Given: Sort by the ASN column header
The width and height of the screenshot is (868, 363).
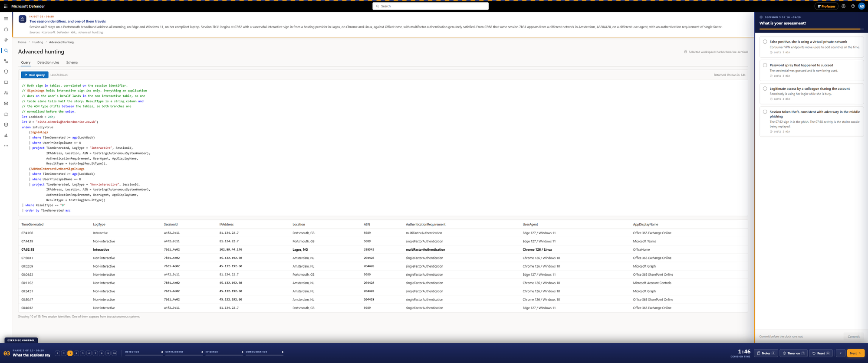Looking at the screenshot, I should pyautogui.click(x=367, y=225).
